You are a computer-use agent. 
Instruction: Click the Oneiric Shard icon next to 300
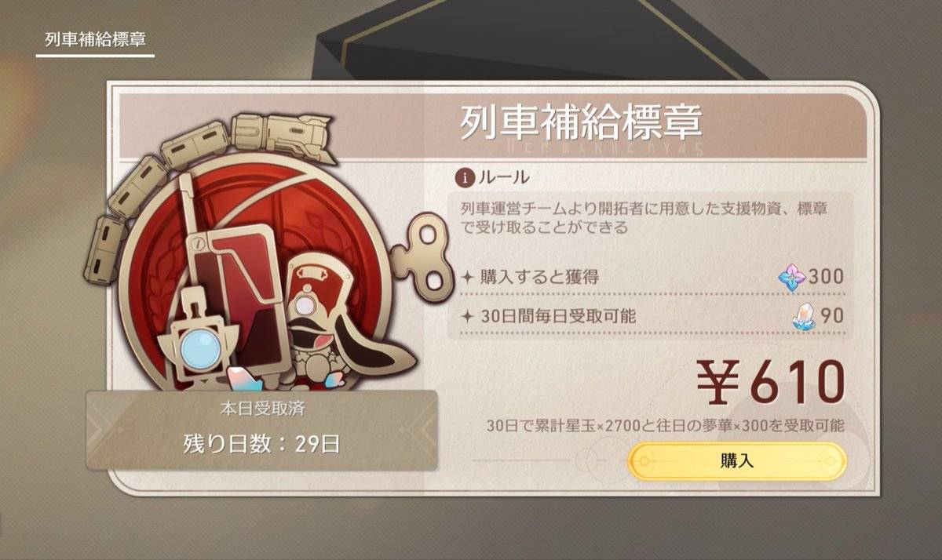coord(792,276)
